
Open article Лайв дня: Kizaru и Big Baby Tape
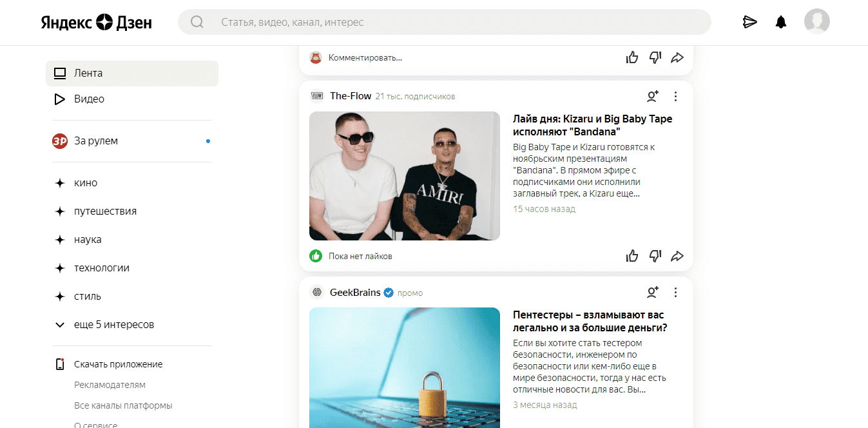592,125
